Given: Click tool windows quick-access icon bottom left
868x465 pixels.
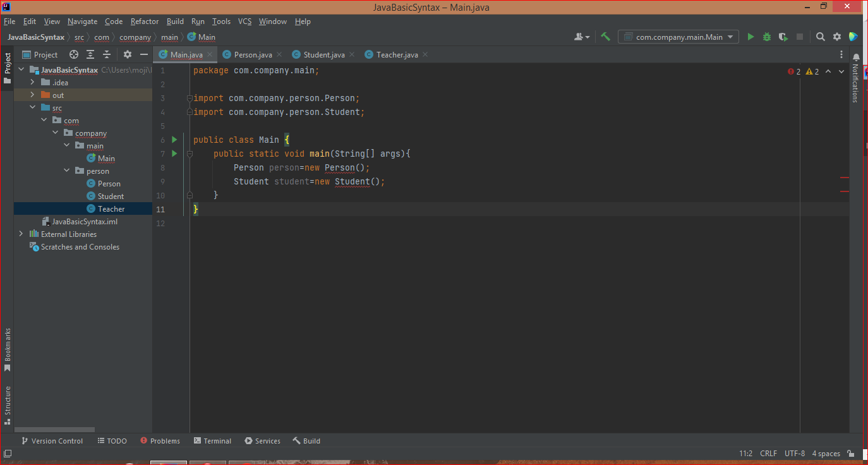Looking at the screenshot, I should point(8,454).
